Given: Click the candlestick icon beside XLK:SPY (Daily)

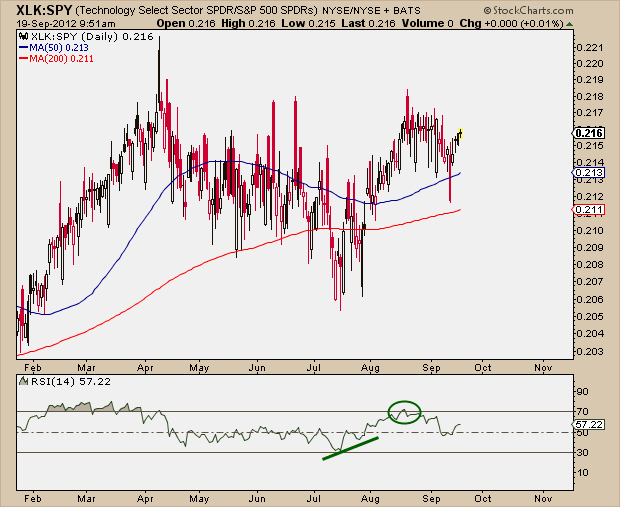Looking at the screenshot, I should coord(24,37).
